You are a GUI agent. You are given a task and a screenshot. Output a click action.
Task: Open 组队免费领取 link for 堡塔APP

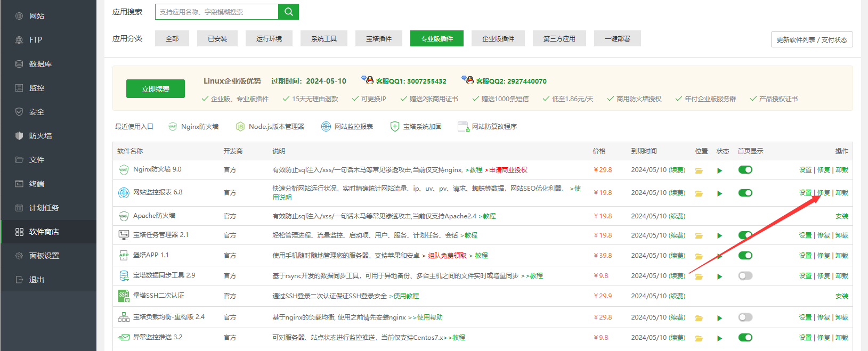pyautogui.click(x=447, y=256)
